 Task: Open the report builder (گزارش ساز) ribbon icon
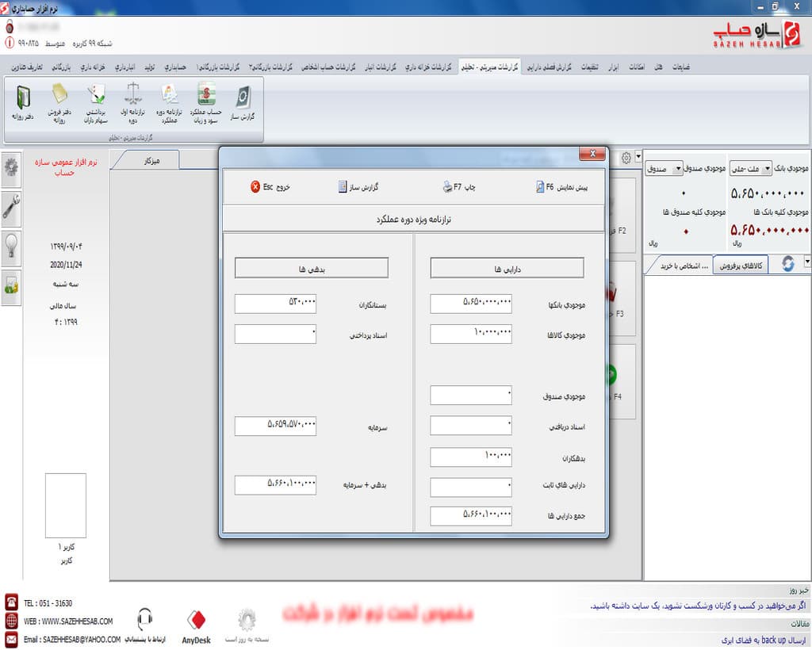point(241,104)
